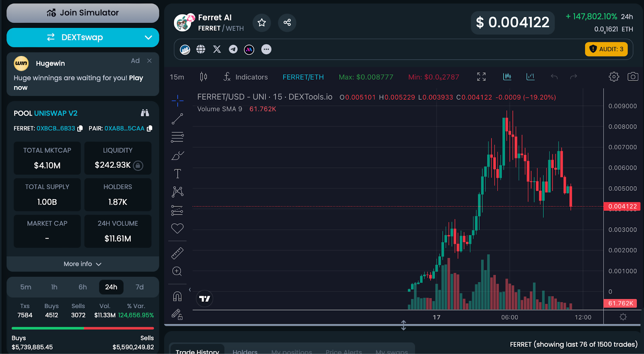Click the 0.004122 current price label

pos(622,206)
